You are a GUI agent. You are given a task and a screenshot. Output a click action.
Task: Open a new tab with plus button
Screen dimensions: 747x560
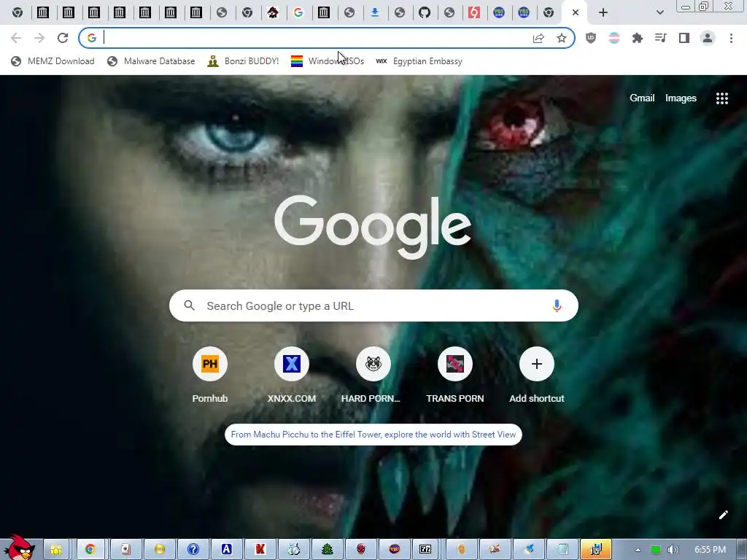[x=603, y=13]
